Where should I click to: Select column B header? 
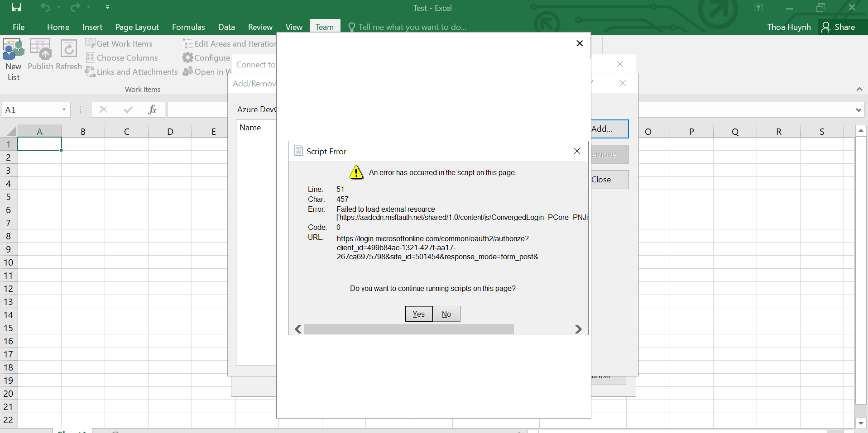[x=83, y=132]
